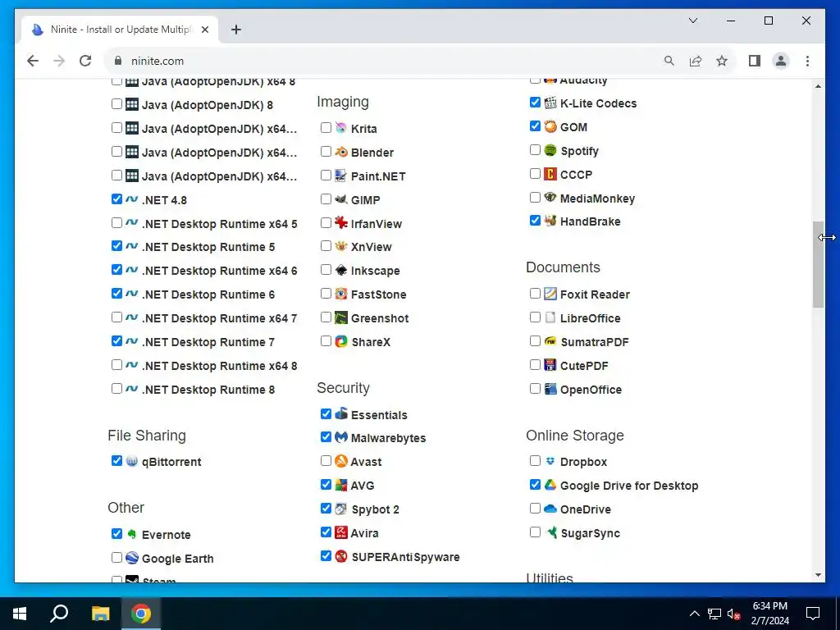840x630 pixels.
Task: Click the CCCP icon
Action: coord(550,174)
